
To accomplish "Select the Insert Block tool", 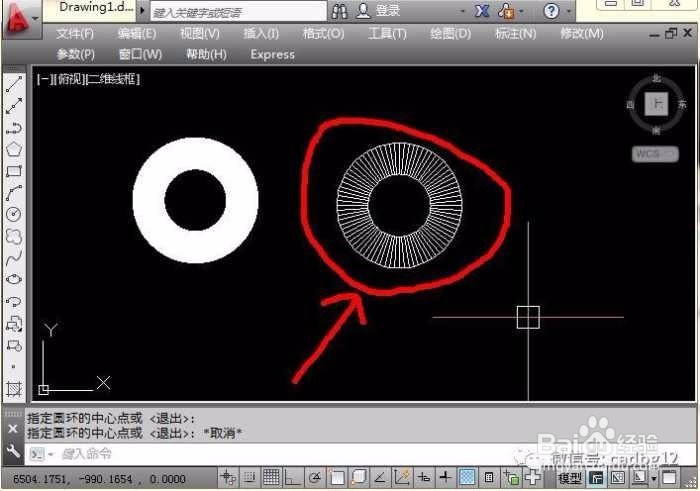I will (x=14, y=323).
